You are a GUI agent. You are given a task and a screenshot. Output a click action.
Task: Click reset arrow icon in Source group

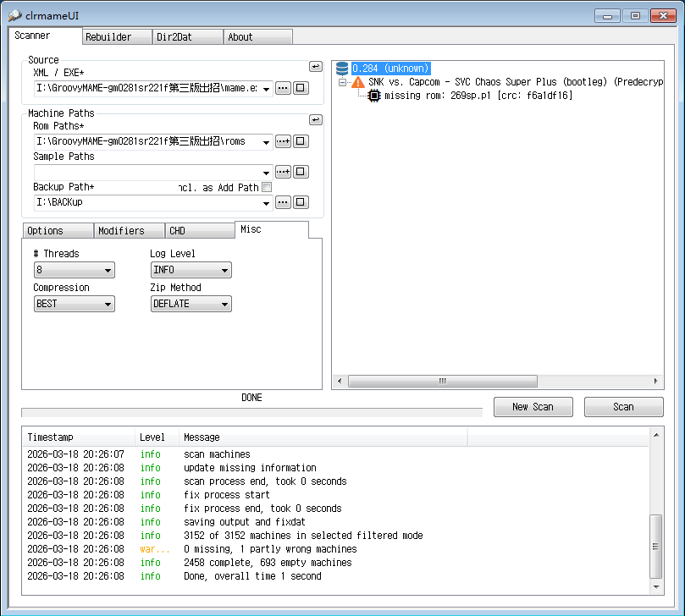[315, 66]
